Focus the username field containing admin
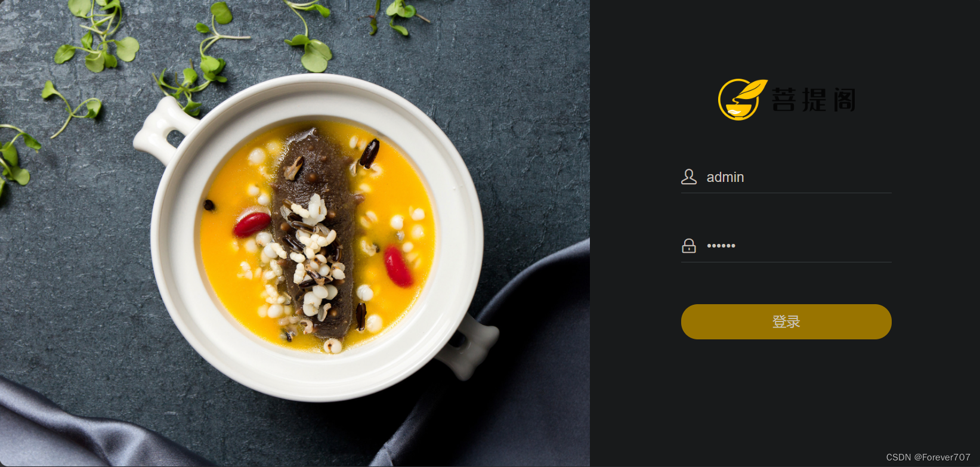 click(x=786, y=177)
